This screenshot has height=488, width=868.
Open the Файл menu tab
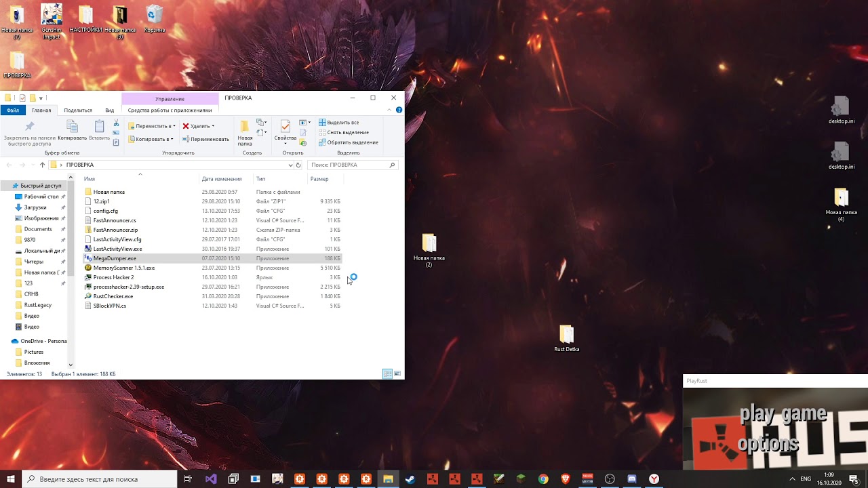[13, 110]
